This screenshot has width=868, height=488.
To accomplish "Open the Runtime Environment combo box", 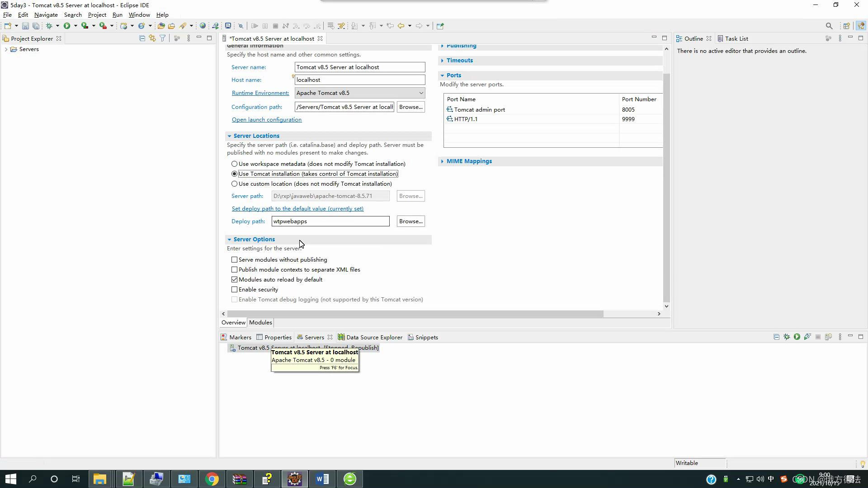I will point(360,93).
